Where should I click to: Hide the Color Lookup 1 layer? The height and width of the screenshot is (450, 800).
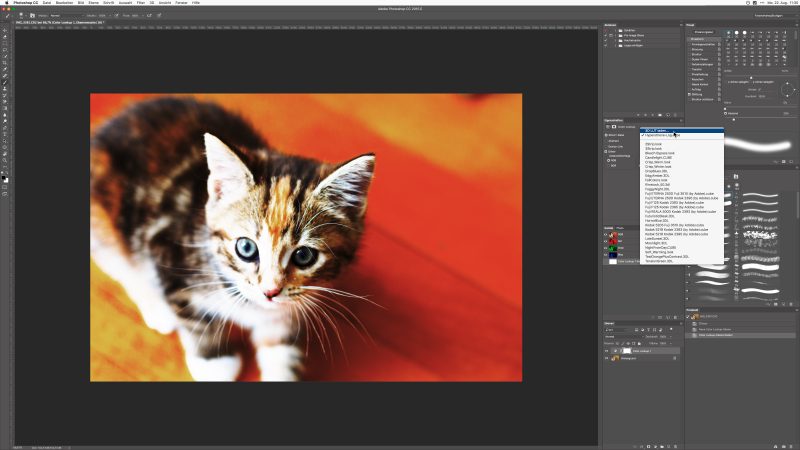click(x=607, y=351)
